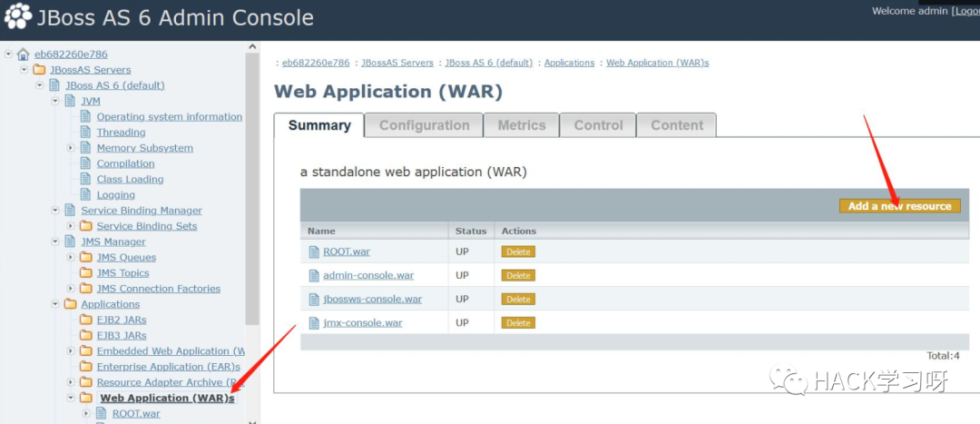
Task: Click the folder icon beside JMS Queues
Action: coord(85,257)
